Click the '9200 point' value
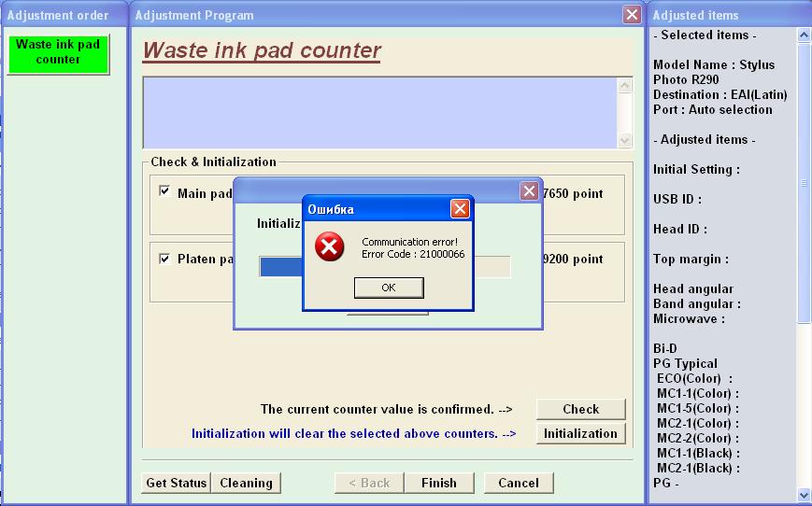The height and width of the screenshot is (506, 812). coord(573,260)
